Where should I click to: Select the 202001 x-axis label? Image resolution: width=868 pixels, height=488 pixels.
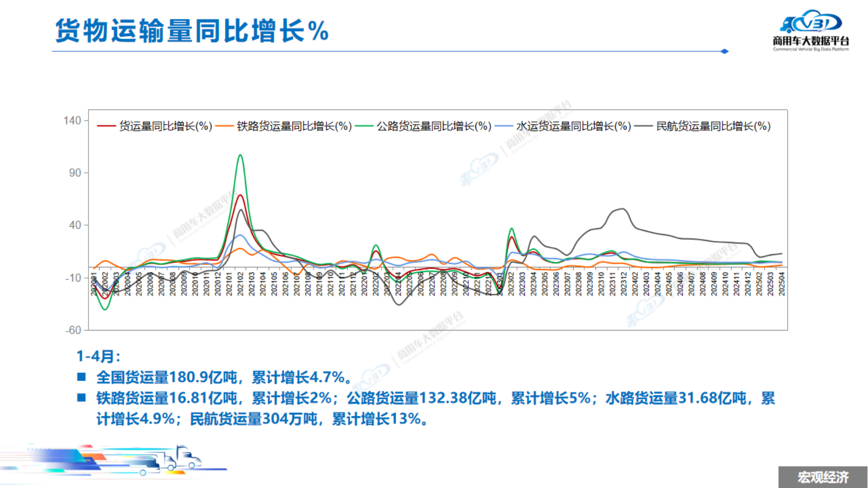[x=94, y=284]
